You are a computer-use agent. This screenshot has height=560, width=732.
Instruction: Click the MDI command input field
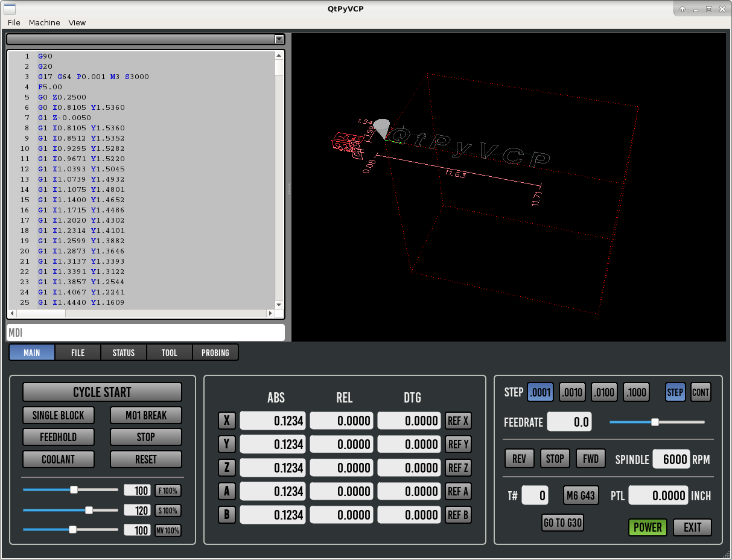tap(145, 332)
